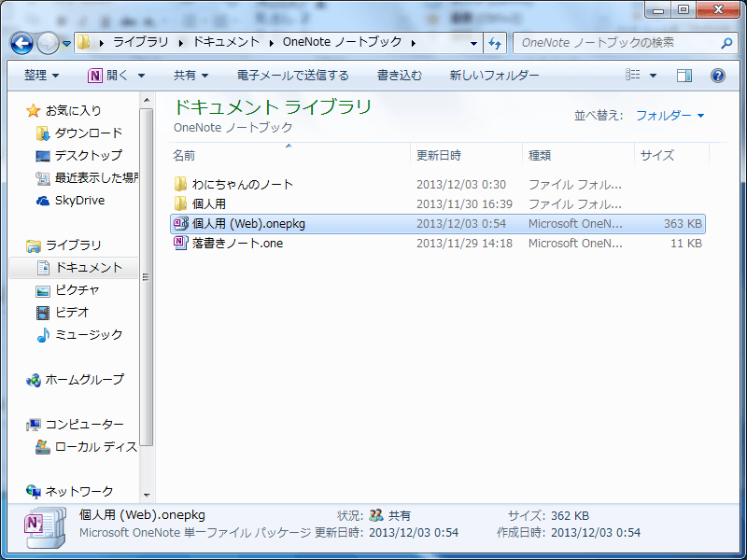Open ビデオ library

[x=72, y=313]
